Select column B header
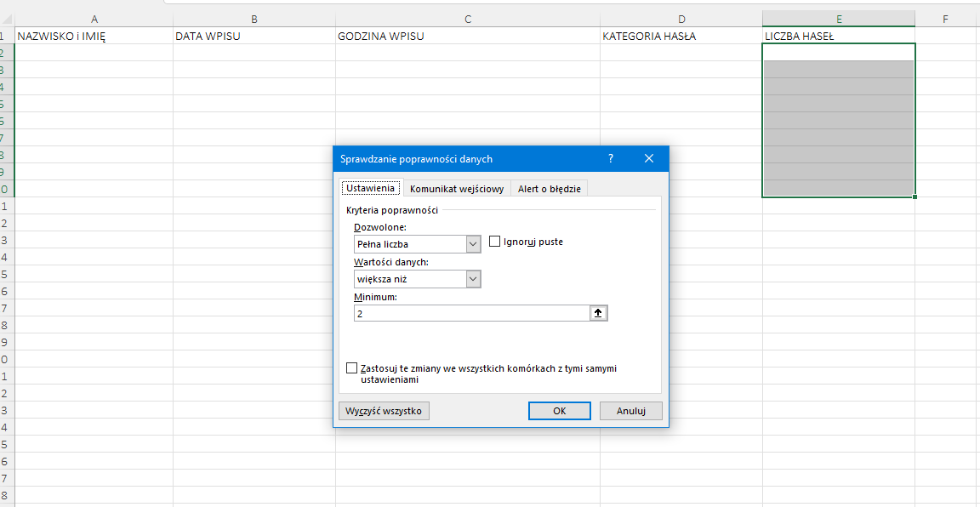The image size is (980, 507). pos(254,19)
